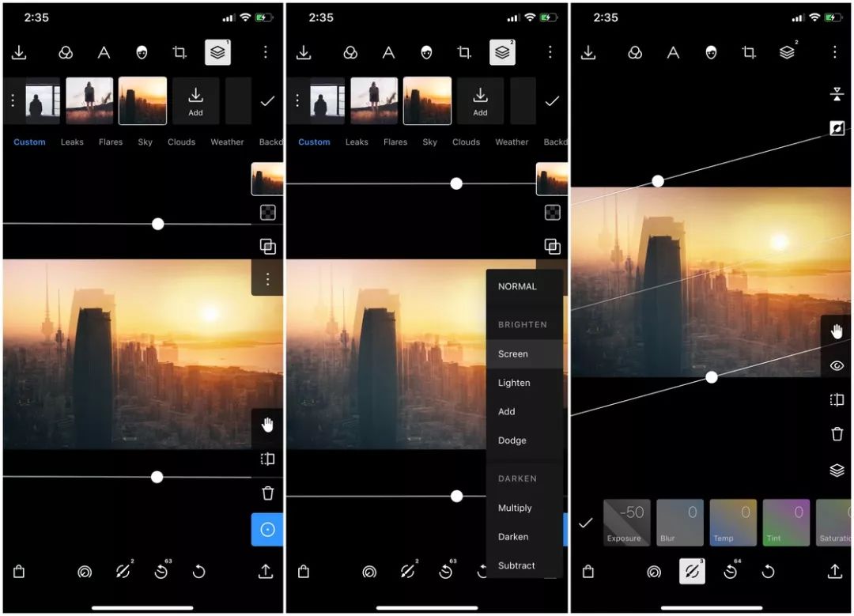Toggle layers icon on middle screen top bar
854x616 pixels.
(502, 52)
